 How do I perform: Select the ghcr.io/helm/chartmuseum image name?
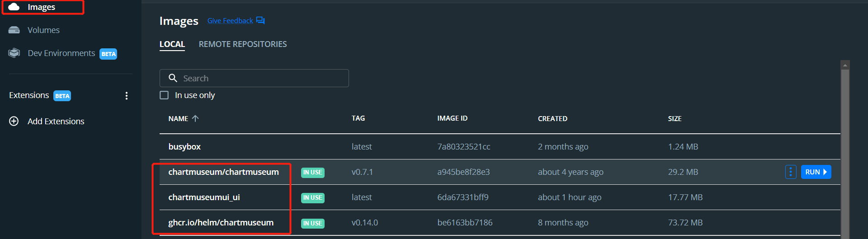pos(221,223)
